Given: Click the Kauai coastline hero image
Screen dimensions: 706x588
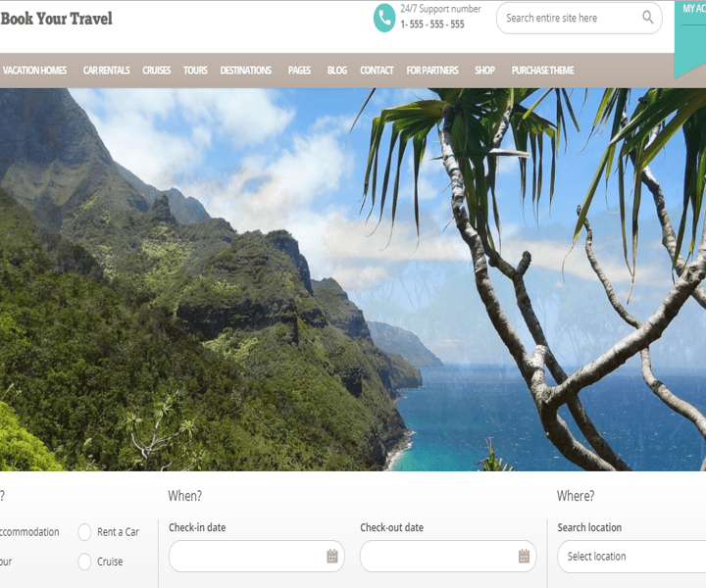Looking at the screenshot, I should pos(353,279).
